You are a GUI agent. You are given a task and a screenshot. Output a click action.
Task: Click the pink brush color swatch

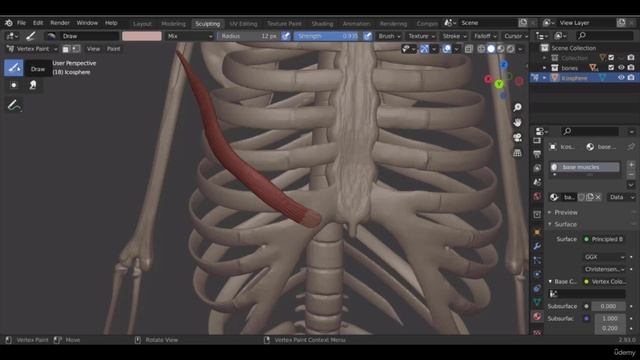pos(142,36)
